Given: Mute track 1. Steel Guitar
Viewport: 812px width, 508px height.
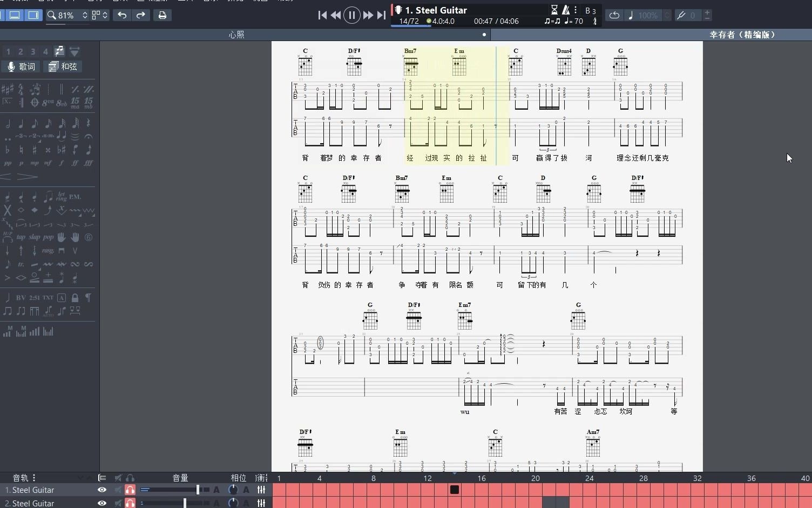Looking at the screenshot, I should click(x=118, y=490).
